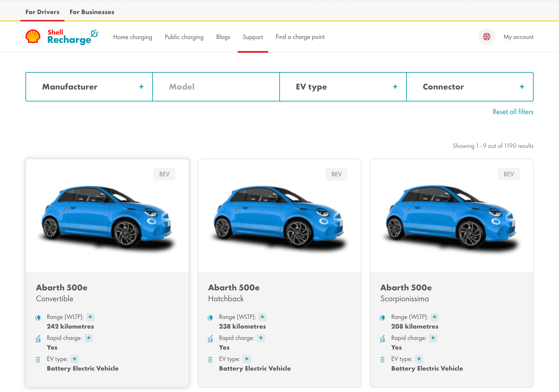Image resolution: width=559 pixels, height=392 pixels.
Task: Click the plus icon in Connector filter
Action: pyautogui.click(x=522, y=87)
